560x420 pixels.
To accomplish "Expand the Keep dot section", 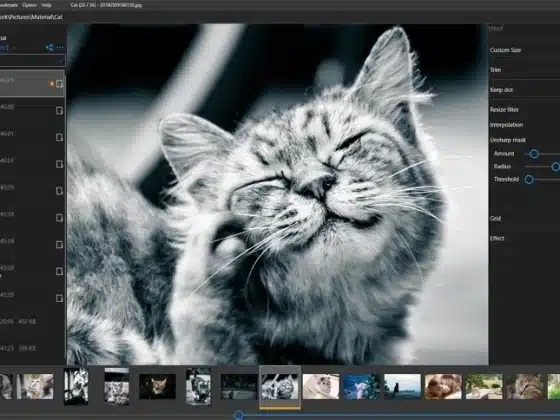I will click(x=501, y=90).
